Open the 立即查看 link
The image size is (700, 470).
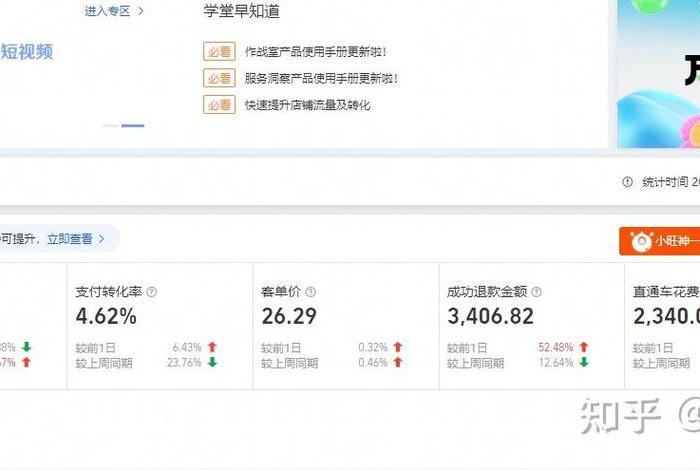70,239
